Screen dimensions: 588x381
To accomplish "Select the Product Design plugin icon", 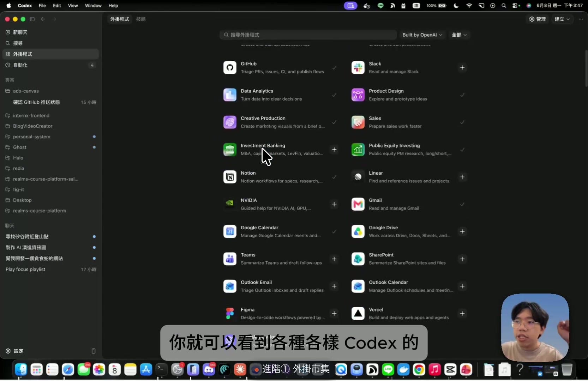I will click(x=358, y=95).
